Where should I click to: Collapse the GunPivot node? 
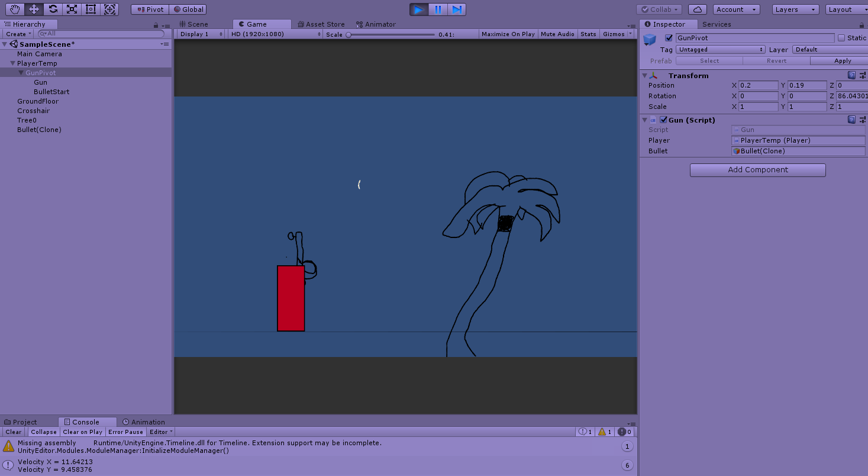[x=21, y=73]
